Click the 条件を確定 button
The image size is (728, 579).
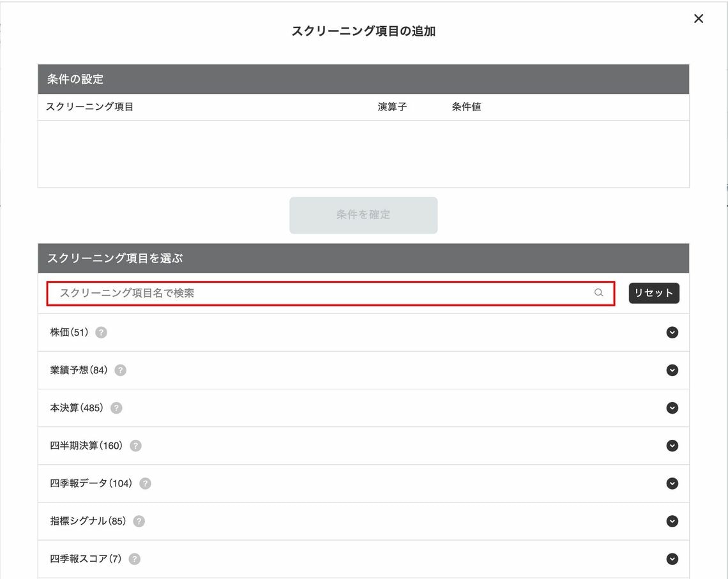click(x=363, y=215)
